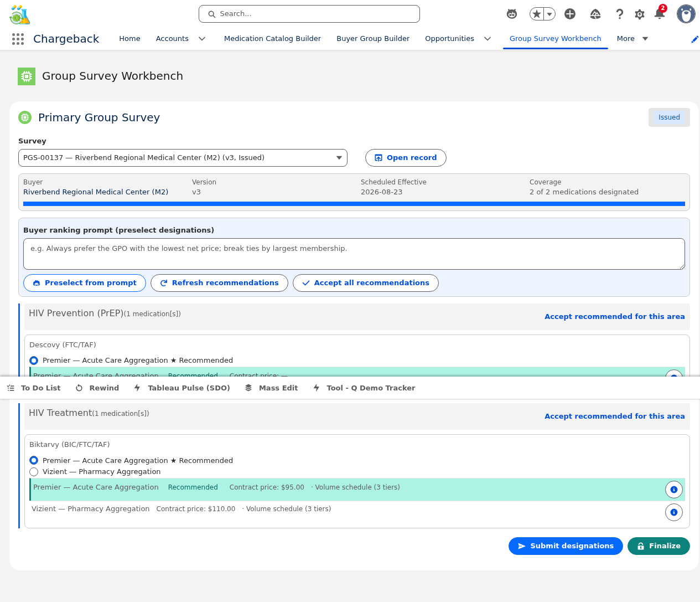Click info icon for Descovy Premier row
The height and width of the screenshot is (602, 700).
coord(673,373)
